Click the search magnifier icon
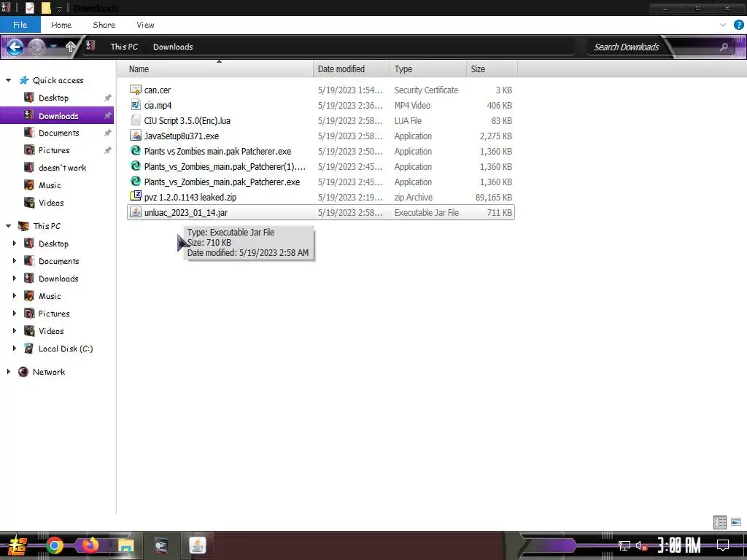 click(x=724, y=47)
